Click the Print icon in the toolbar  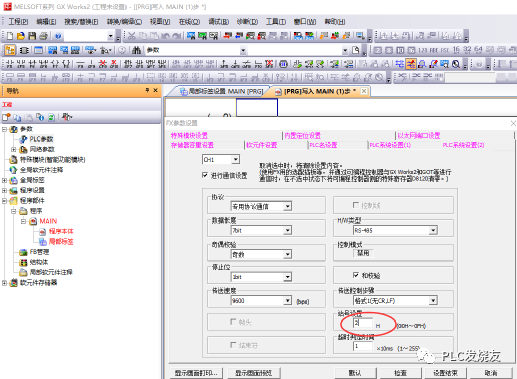point(43,36)
